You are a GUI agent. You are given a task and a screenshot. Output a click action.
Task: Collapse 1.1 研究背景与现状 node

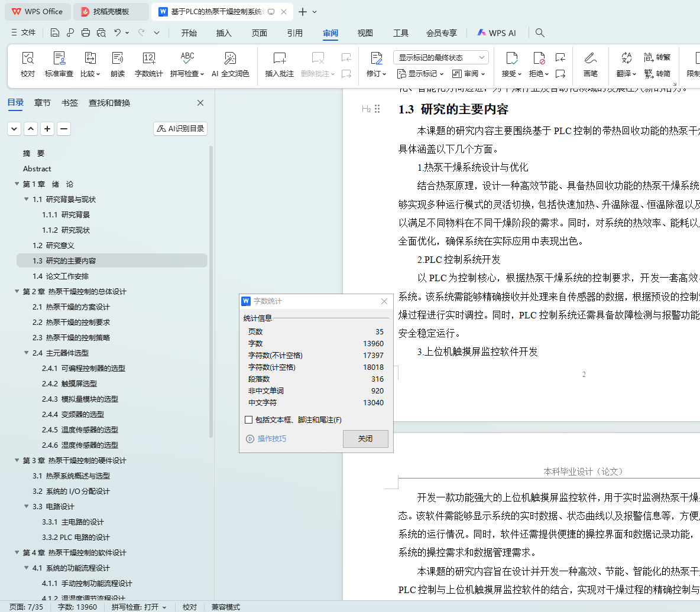click(x=27, y=199)
